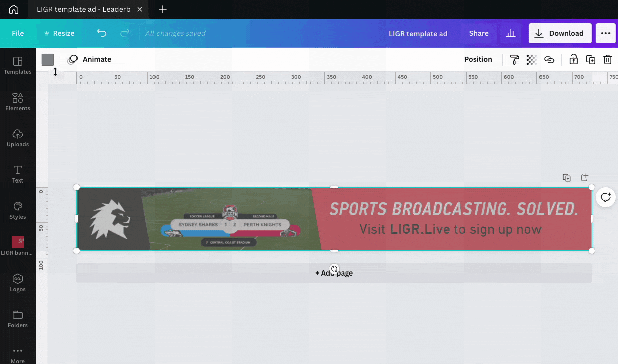Open the Uploads panel
The image size is (618, 364).
pos(18,138)
